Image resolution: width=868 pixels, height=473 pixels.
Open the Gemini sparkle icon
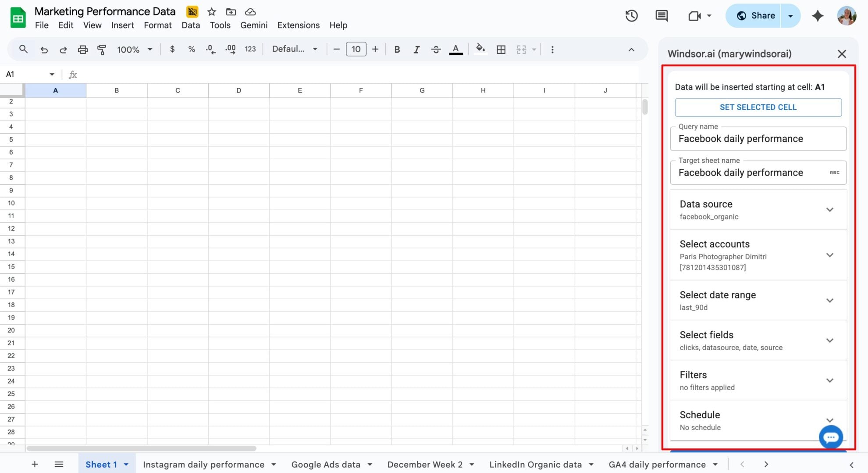818,16
